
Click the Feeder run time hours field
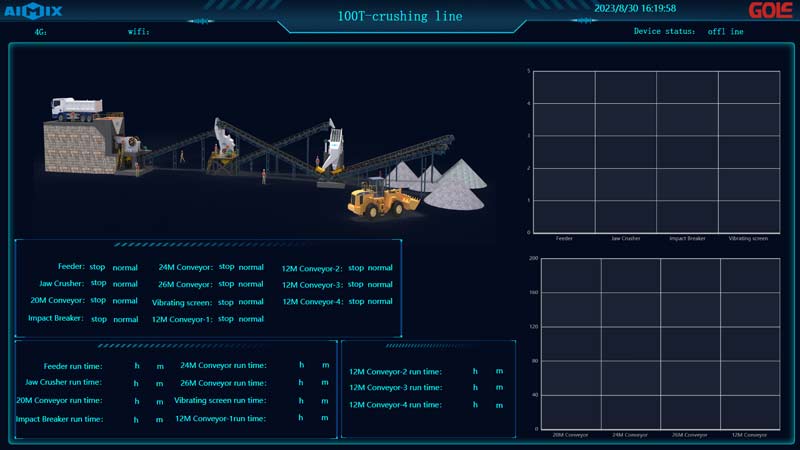coord(137,366)
